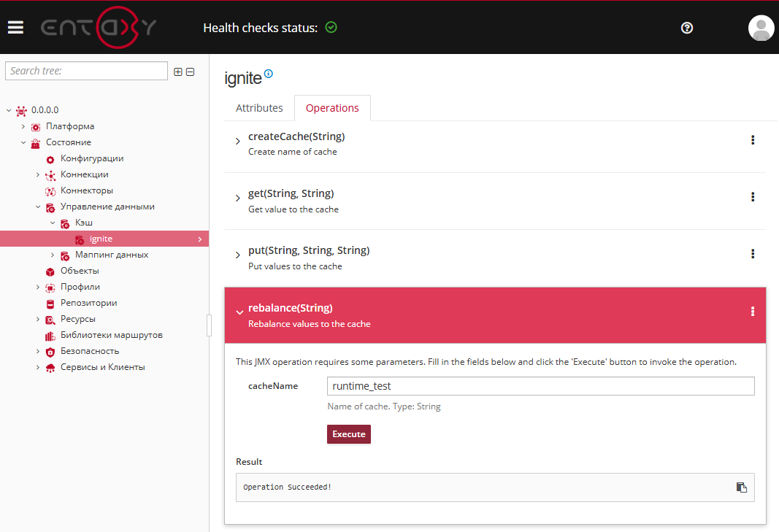Focus the Search tree input box
Viewport: 779px width, 532px height.
tap(86, 71)
